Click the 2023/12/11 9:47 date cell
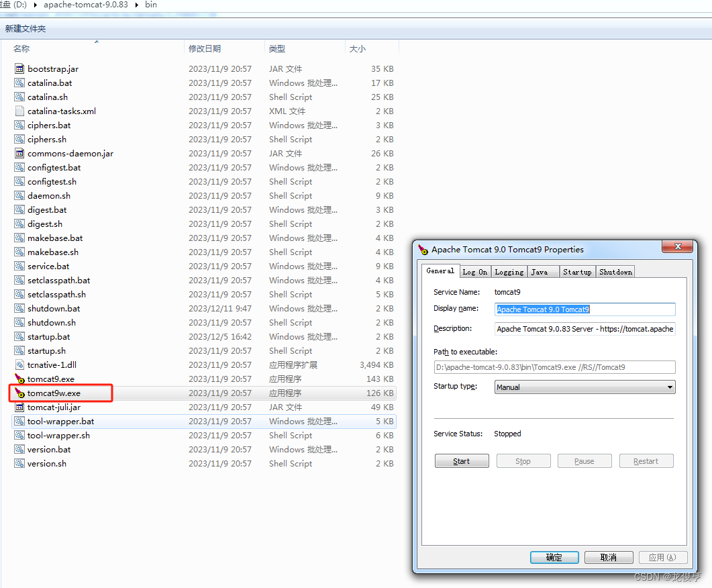 pyautogui.click(x=220, y=308)
